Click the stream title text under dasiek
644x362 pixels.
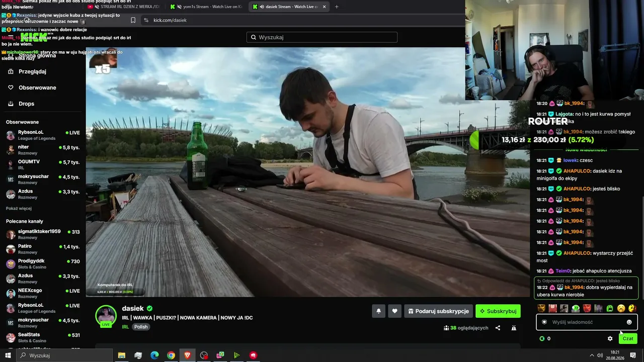187,318
